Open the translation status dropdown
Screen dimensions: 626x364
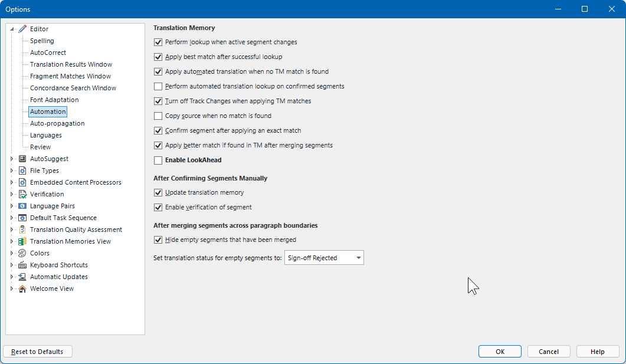click(x=358, y=257)
